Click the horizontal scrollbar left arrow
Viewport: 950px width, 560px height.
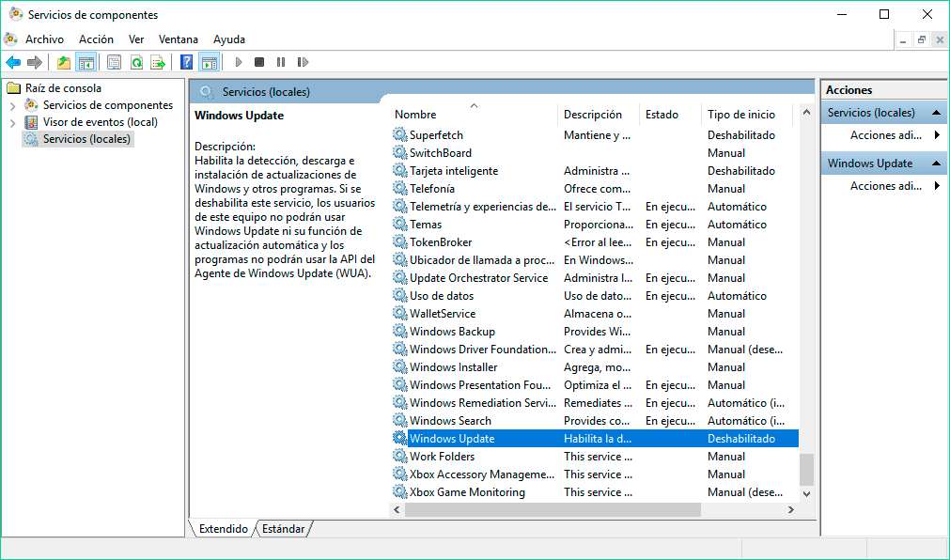point(397,509)
